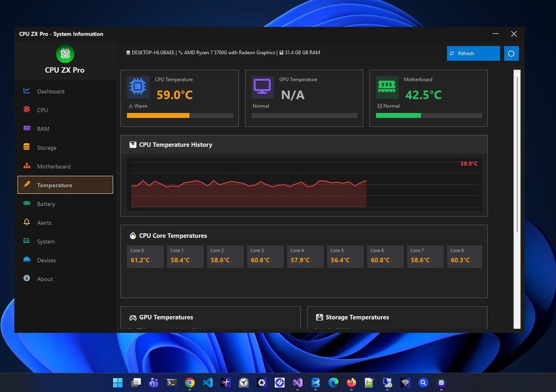Click the circular settings button beside Refresh
Viewport: 556px width, 392px height.
coord(511,53)
